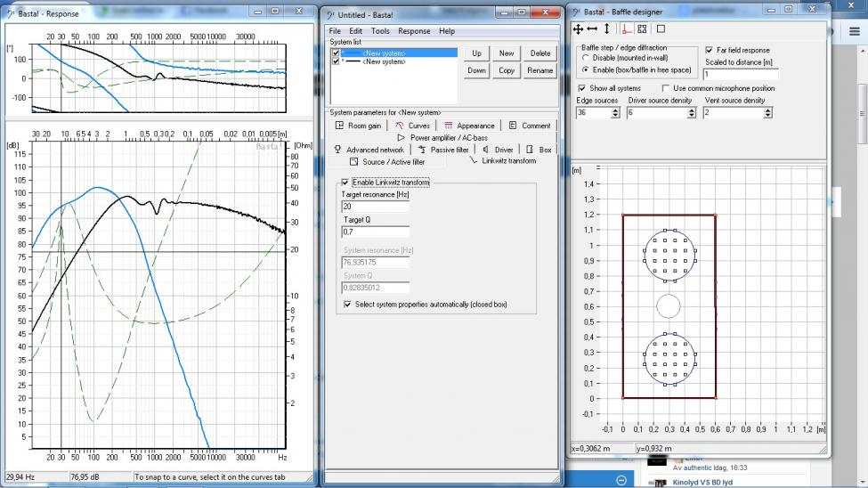
Task: Select the upper driver circle on baffle
Action: (669, 256)
